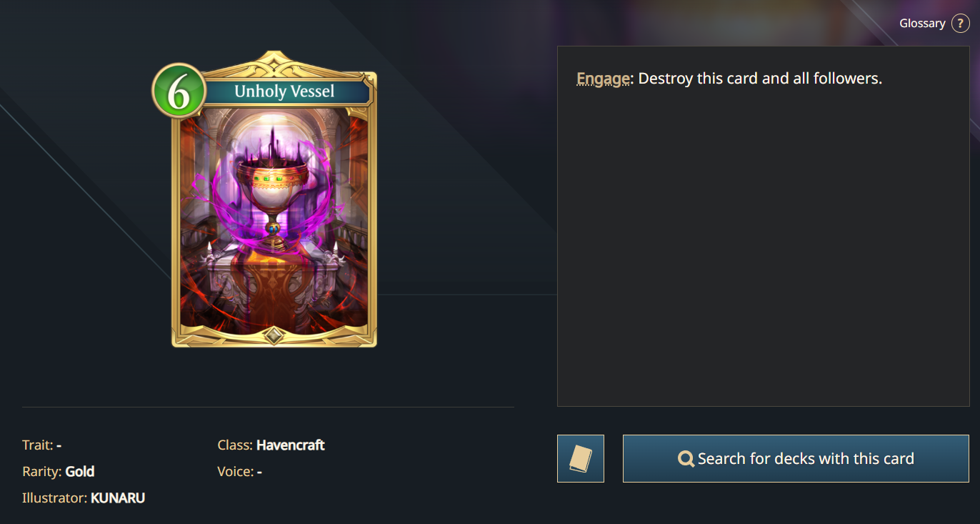
Task: Search for decks with this card
Action: tap(796, 458)
